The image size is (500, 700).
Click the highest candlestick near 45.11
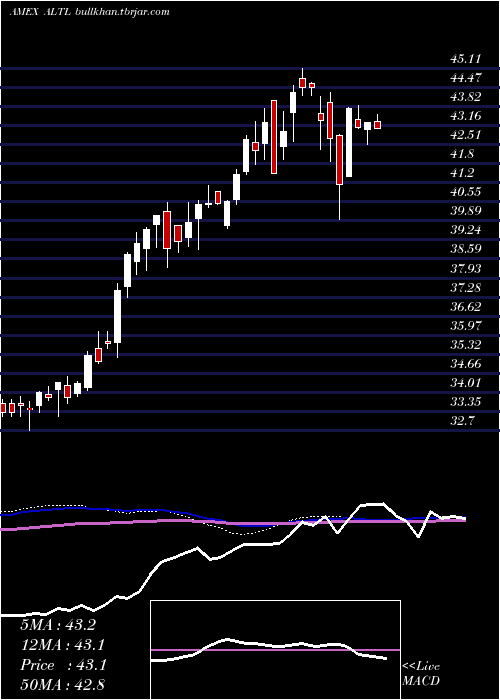click(302, 82)
